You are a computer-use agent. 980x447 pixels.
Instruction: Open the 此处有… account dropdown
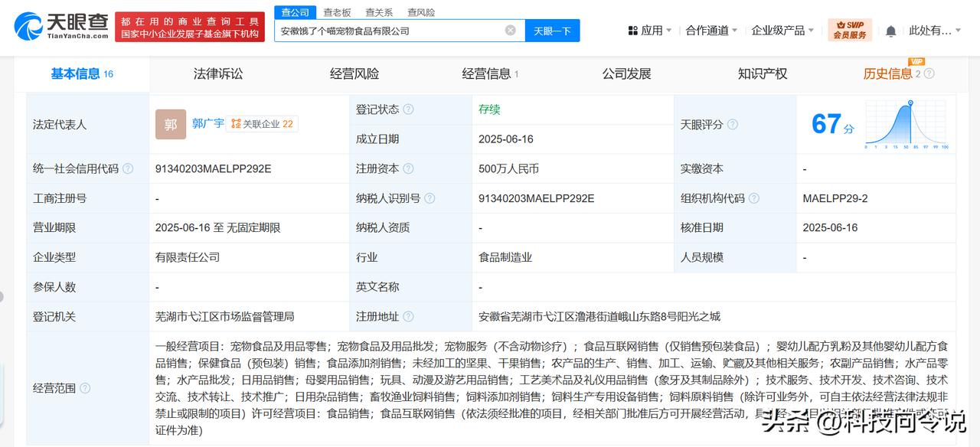point(935,31)
